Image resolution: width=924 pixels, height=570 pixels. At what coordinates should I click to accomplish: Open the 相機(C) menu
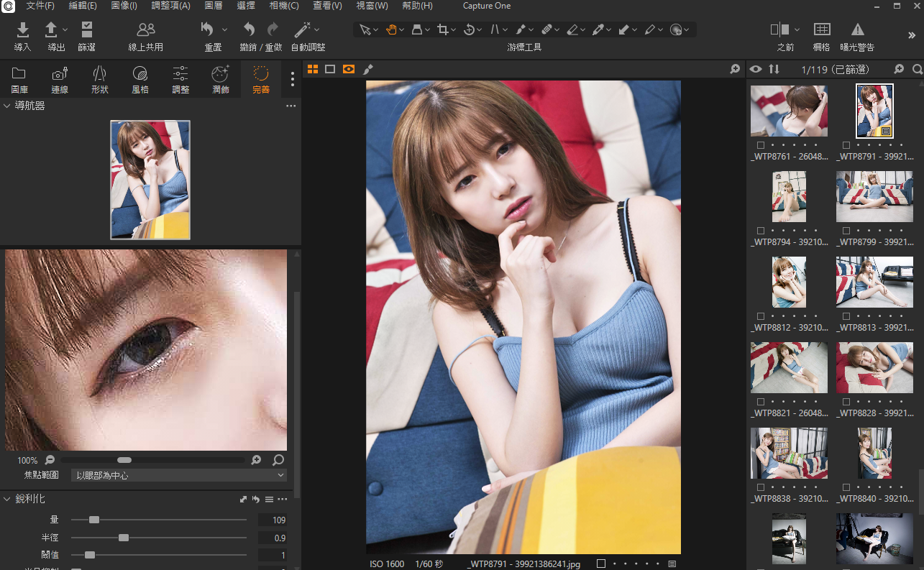coord(284,6)
